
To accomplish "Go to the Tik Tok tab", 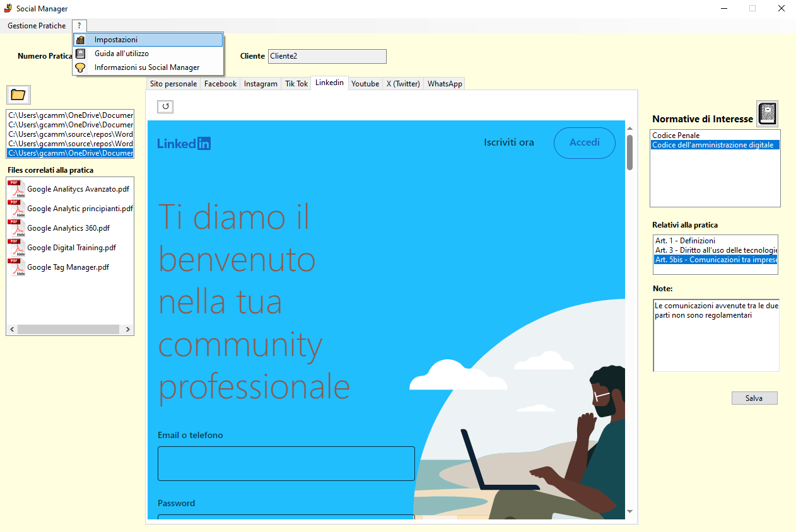I will click(296, 84).
